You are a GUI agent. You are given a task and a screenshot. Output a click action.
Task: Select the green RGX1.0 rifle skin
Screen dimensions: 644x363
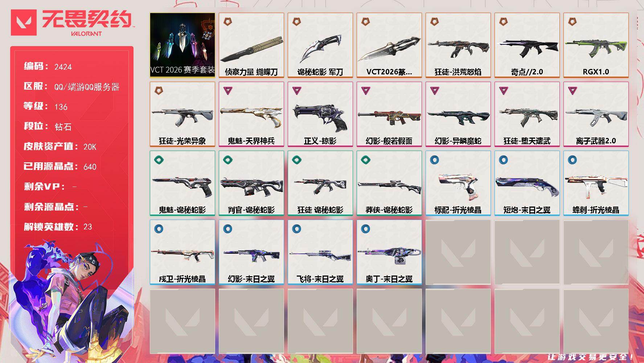coord(596,45)
